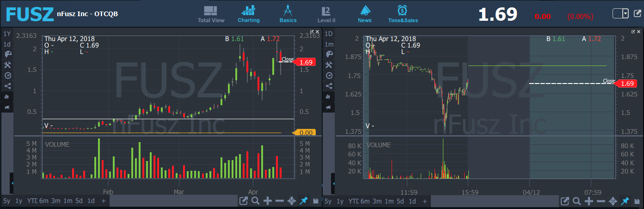Switch to Level II tab
Viewport: 644px width, 209px height.
(x=326, y=14)
